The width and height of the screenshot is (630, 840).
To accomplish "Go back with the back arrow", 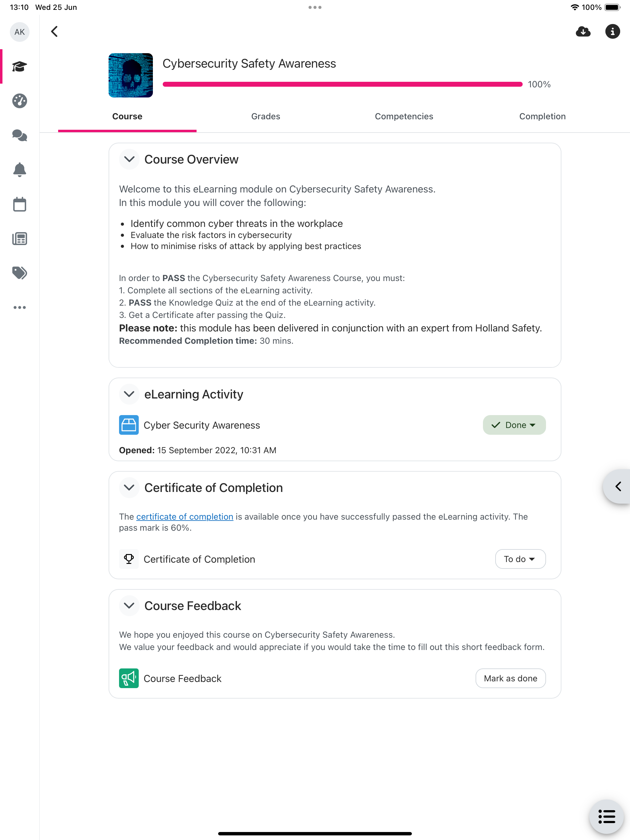I will (x=54, y=32).
